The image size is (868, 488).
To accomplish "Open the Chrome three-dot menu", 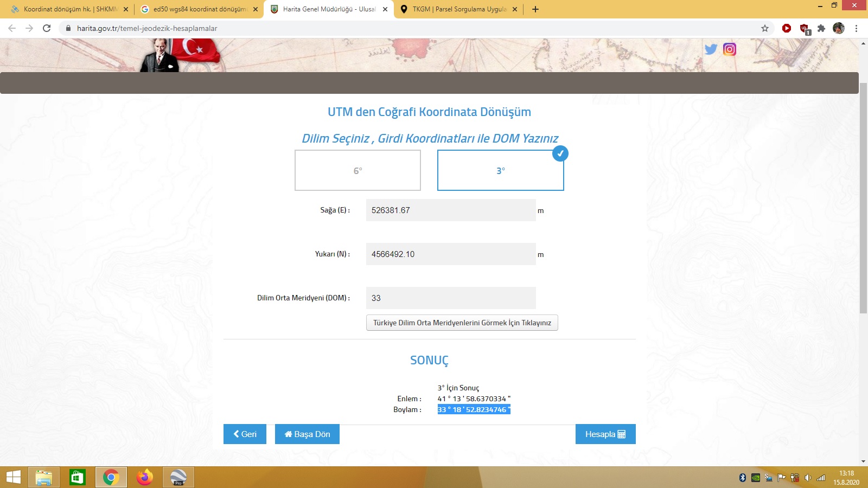I will tap(856, 28).
